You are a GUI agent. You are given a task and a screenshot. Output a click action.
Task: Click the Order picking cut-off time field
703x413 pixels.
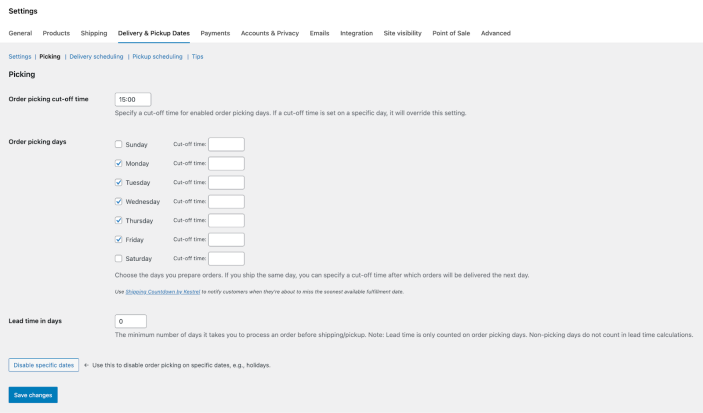pyautogui.click(x=133, y=99)
